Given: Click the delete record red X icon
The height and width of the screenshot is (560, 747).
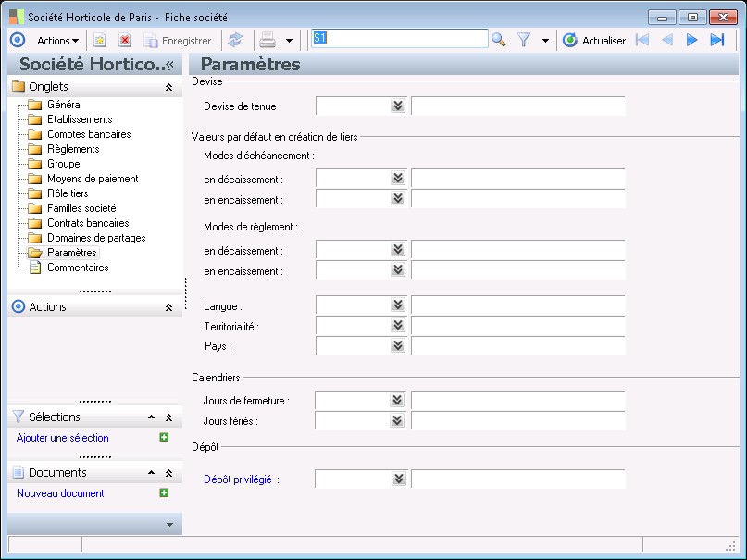Looking at the screenshot, I should click(x=125, y=41).
